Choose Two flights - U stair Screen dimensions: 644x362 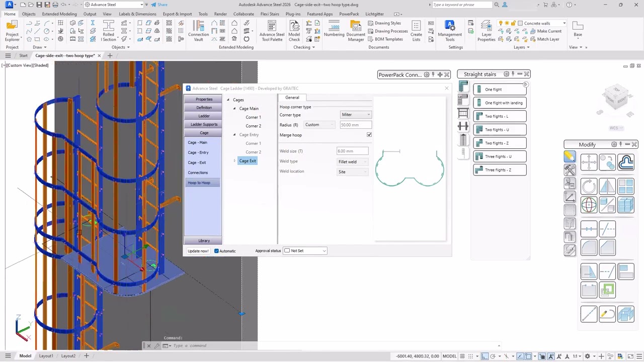[x=500, y=130]
